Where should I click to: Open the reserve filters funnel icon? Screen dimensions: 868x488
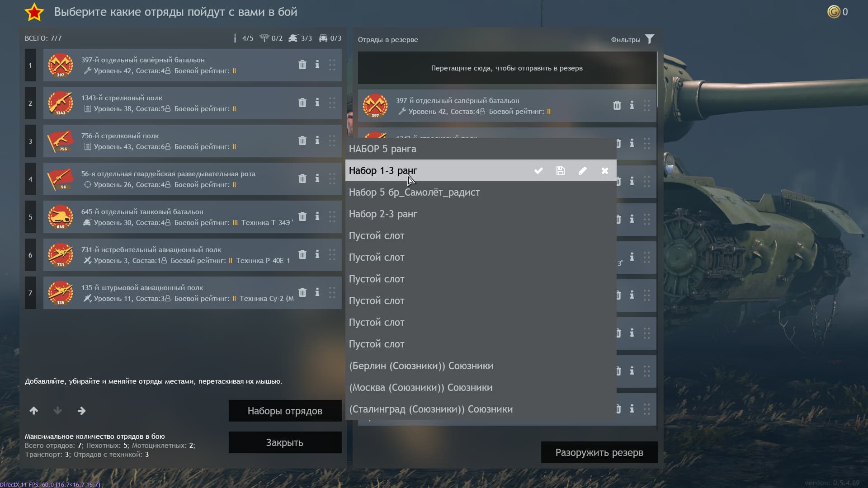pos(650,39)
